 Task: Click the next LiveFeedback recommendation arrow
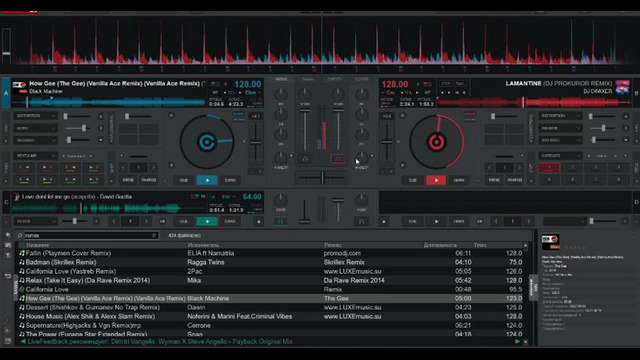(517, 341)
